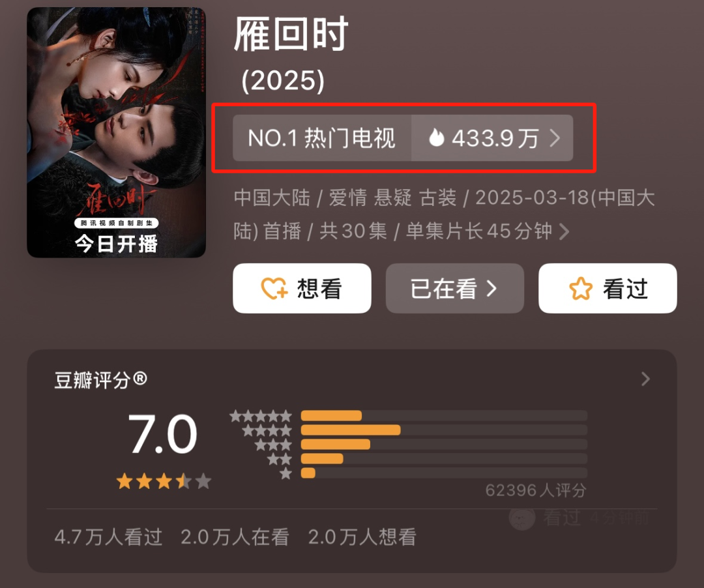Tap the star icon on 看过
The height and width of the screenshot is (588, 704).
click(581, 288)
